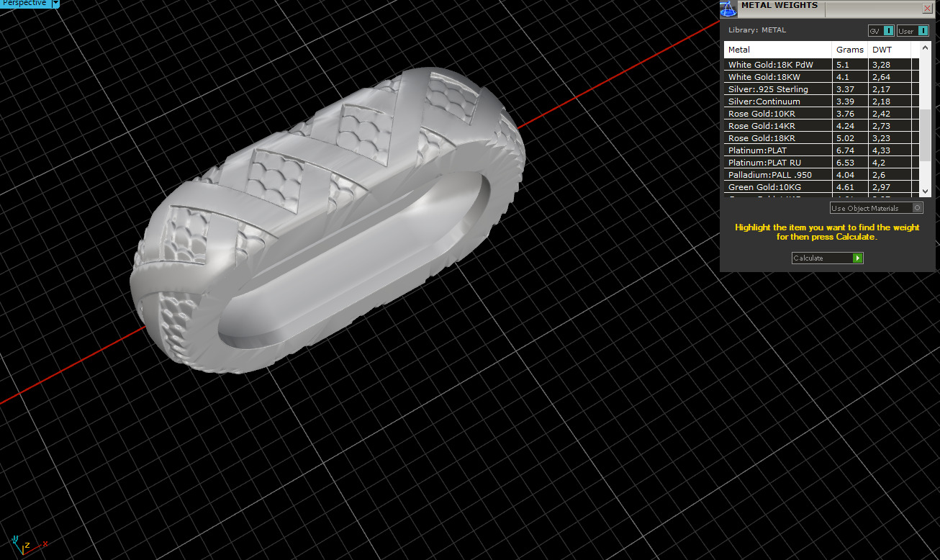
Task: Select the Silver:.925 Sterling row
Action: pos(822,89)
